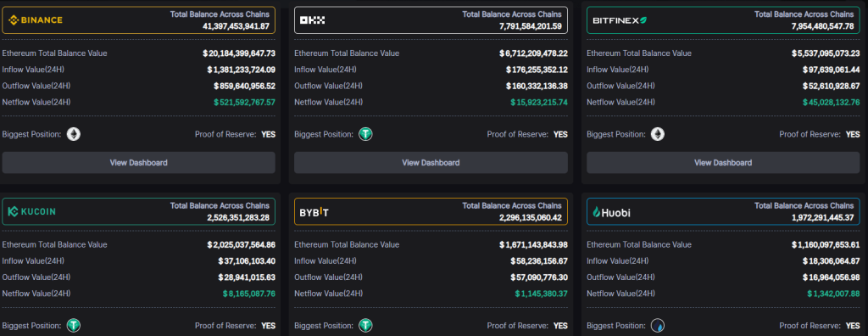Image resolution: width=868 pixels, height=336 pixels.
Task: Open Binance View Dashboard button
Action: point(138,162)
